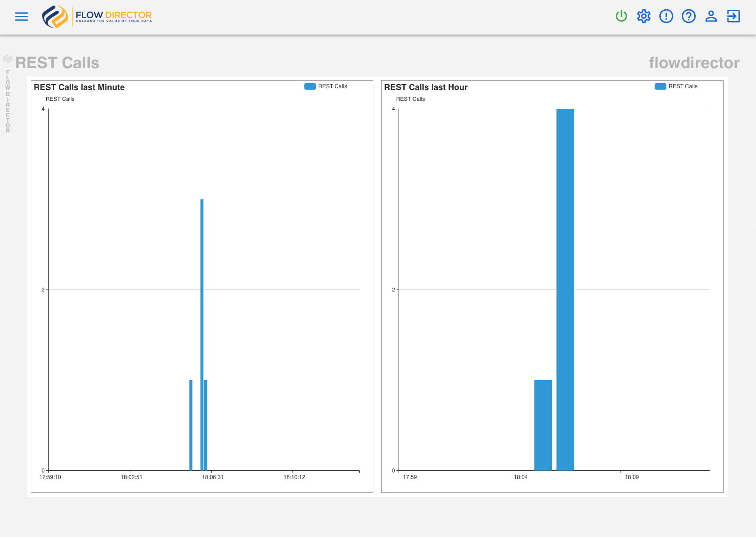Open the settings gear icon
Screen dimensions: 756x537
point(643,16)
